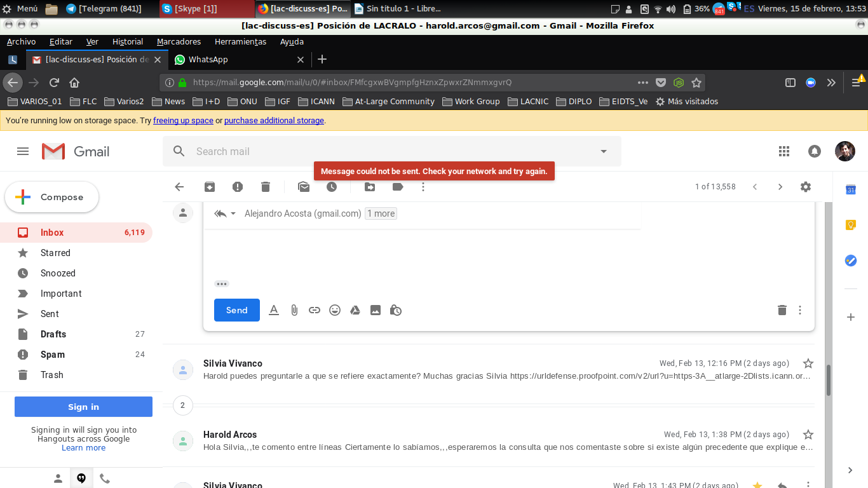
Task: Star the Silvia Vivanco message
Action: pyautogui.click(x=808, y=363)
